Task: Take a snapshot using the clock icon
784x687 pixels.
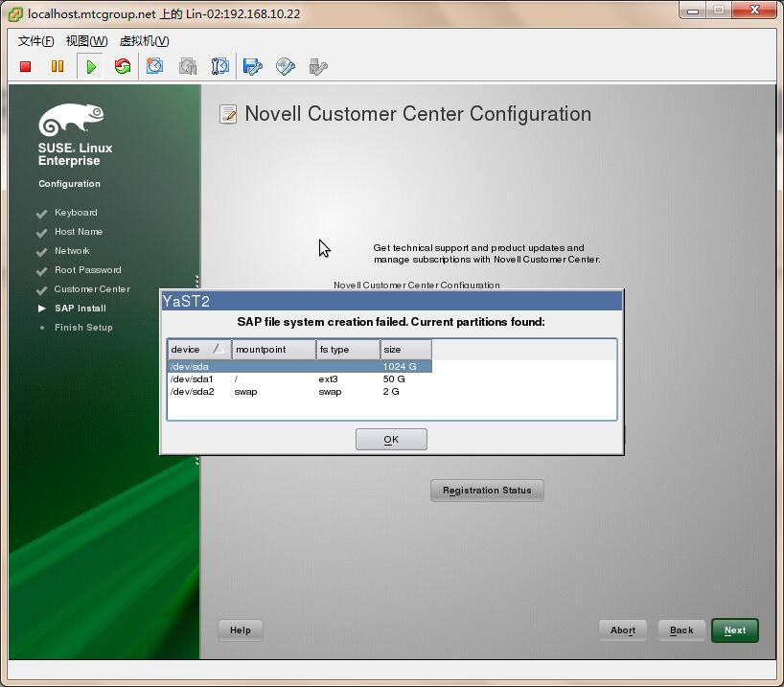Action: coord(155,66)
